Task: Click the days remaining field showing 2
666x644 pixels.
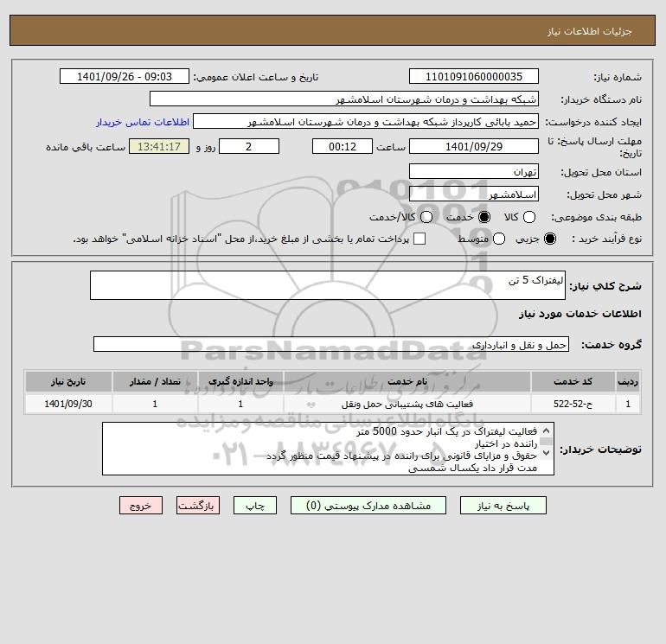Action: (x=249, y=146)
